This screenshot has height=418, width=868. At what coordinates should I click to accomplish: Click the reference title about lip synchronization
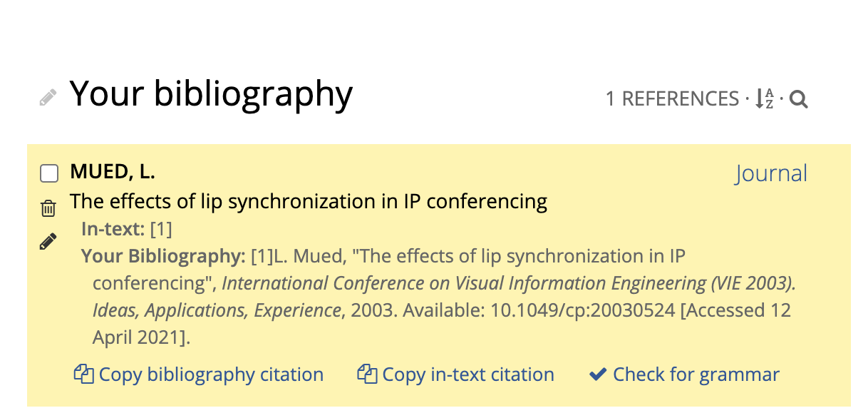click(x=309, y=202)
